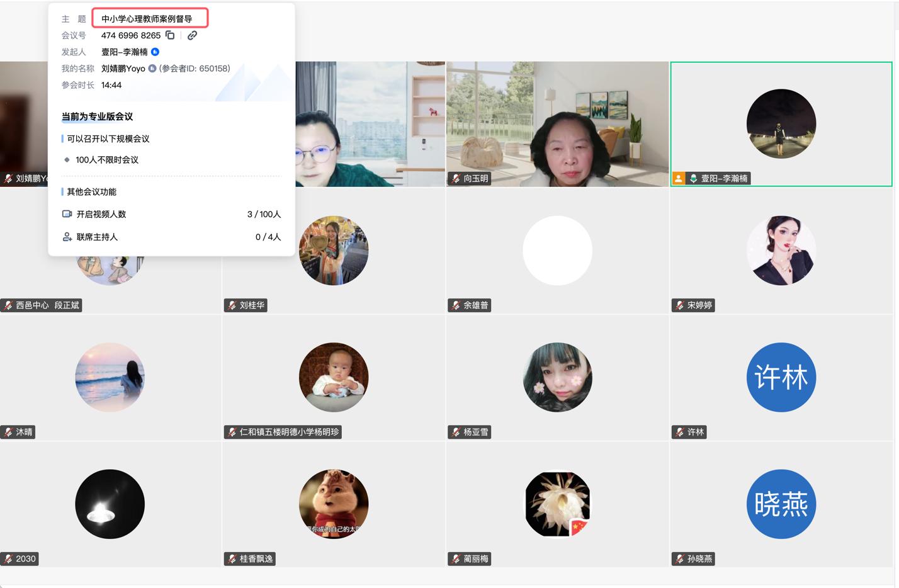Screen dimensions: 899x588
Task: Click the orange host icon on 壹阳-李瀚楠 tile
Action: click(x=679, y=179)
